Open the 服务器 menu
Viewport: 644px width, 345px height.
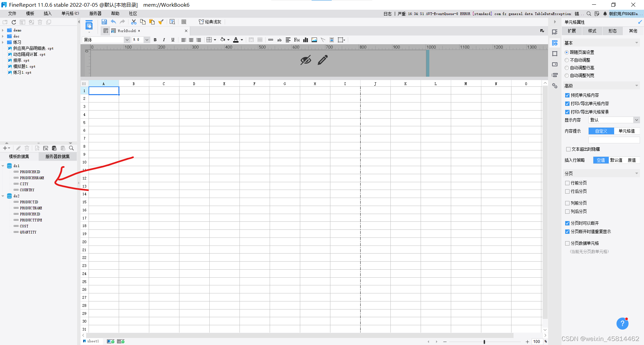point(95,13)
